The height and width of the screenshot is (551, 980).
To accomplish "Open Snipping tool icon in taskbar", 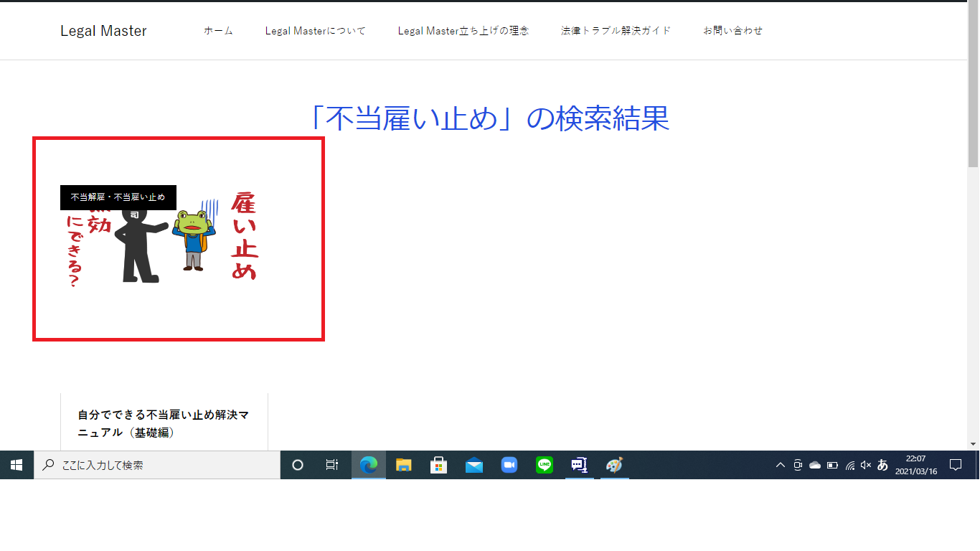I will coord(580,465).
